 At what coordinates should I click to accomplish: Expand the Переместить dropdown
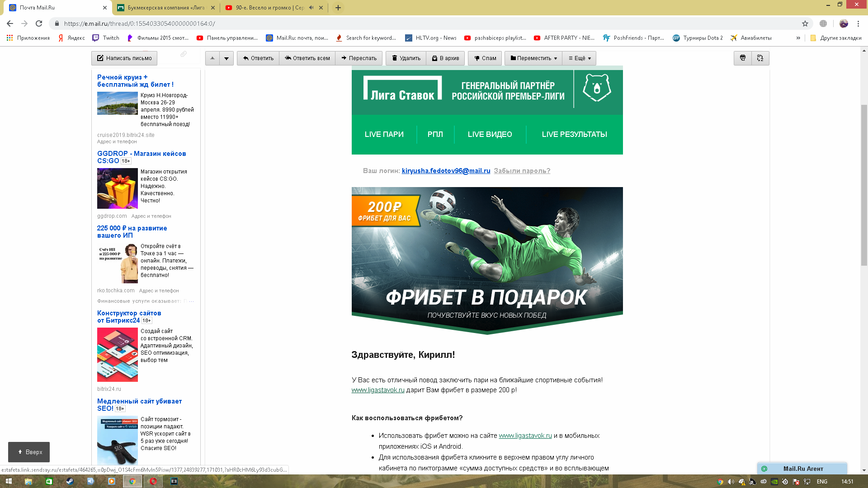tap(533, 58)
